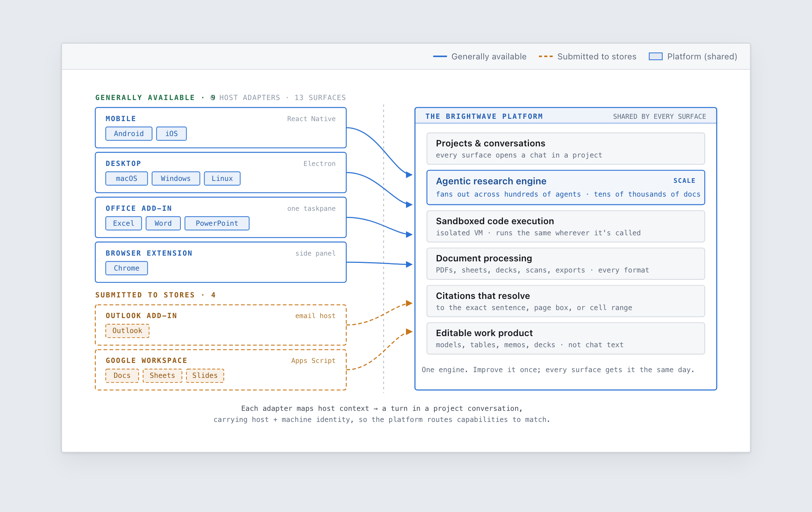Click the 'email host' label
The image size is (812, 512).
(x=316, y=316)
